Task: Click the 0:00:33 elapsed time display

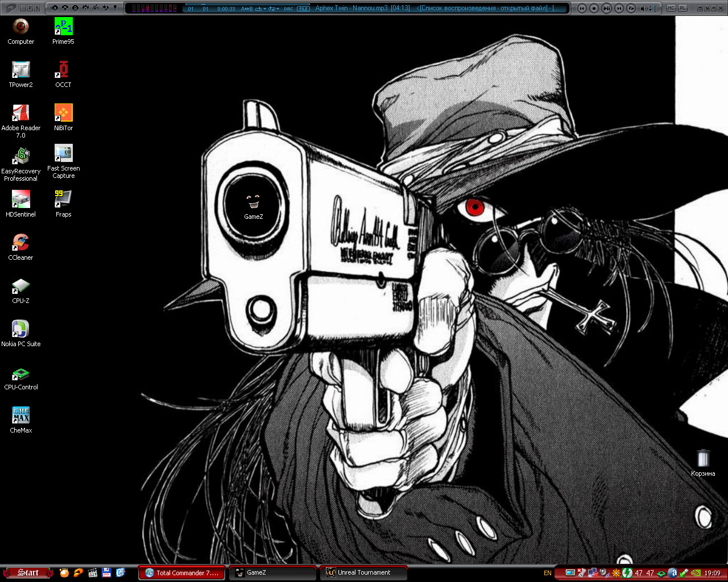Action: (226, 9)
